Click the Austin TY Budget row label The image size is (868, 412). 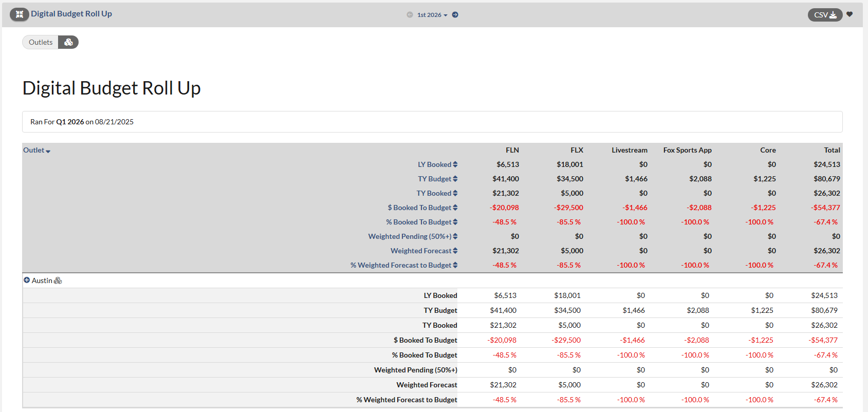(440, 310)
